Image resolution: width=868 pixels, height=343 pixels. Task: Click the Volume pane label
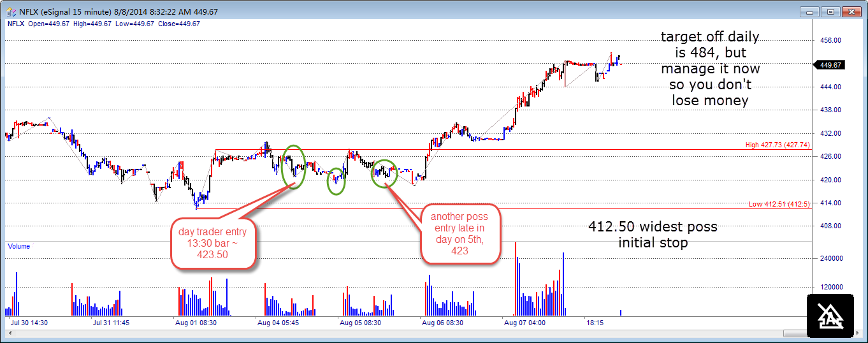(18, 246)
